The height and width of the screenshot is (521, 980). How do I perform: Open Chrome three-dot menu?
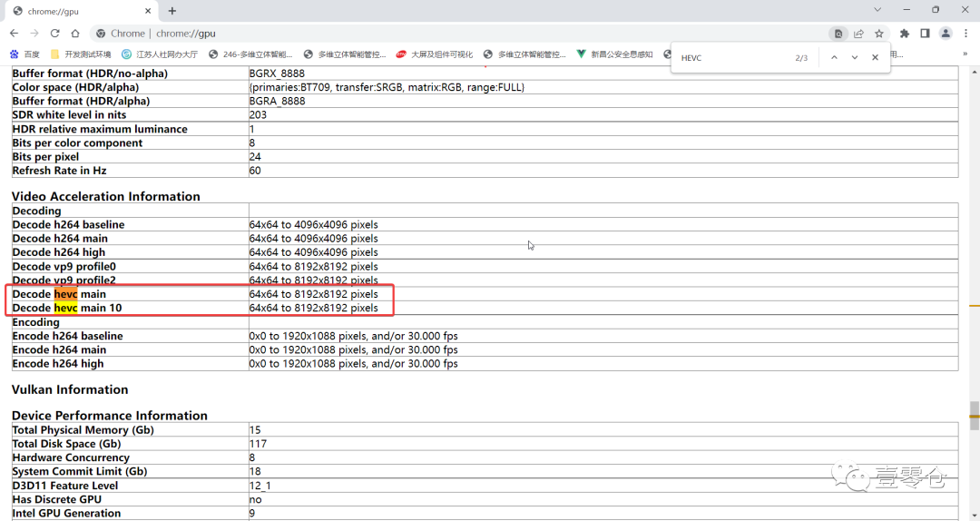(966, 34)
